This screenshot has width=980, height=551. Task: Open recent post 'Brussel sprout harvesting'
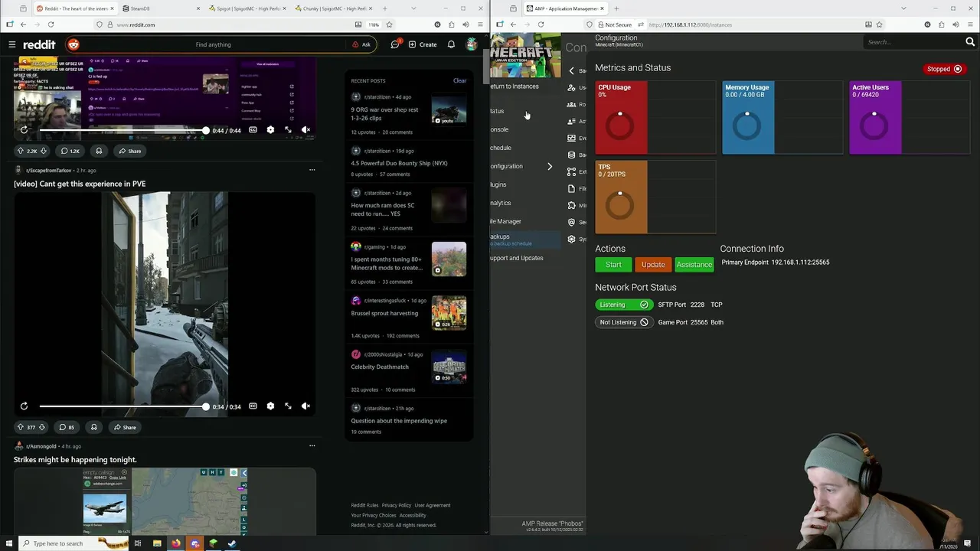coord(384,313)
